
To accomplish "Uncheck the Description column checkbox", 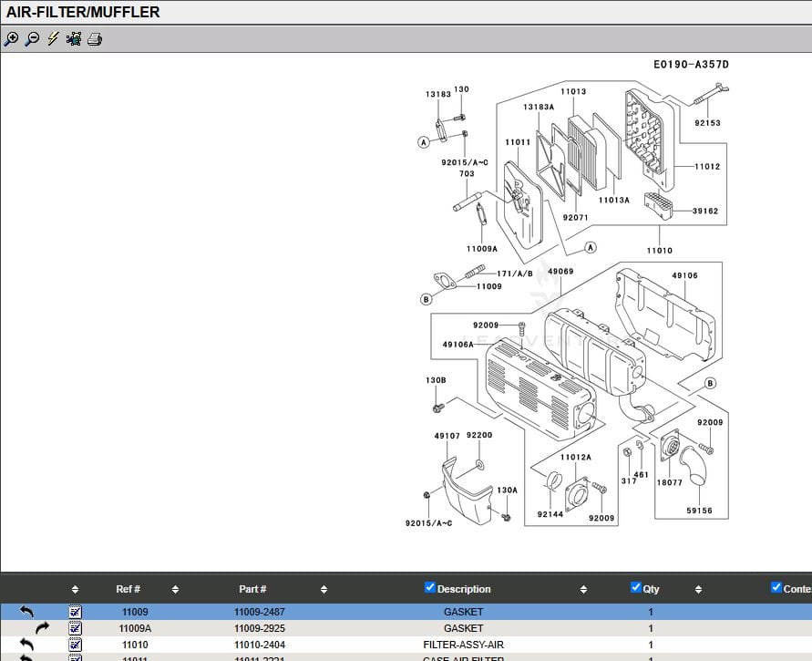I will 430,588.
